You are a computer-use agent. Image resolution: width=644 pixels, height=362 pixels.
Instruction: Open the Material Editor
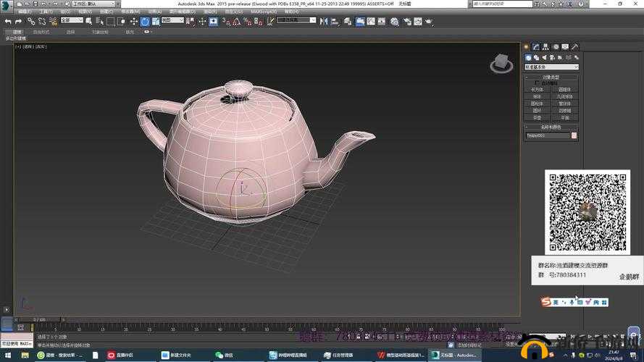point(395,21)
